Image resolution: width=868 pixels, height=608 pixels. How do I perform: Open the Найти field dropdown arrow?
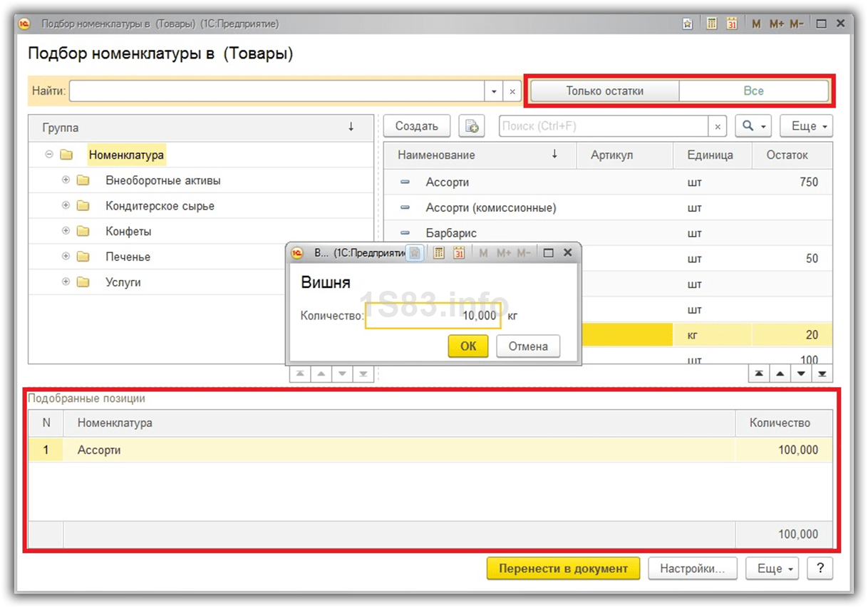pos(494,91)
